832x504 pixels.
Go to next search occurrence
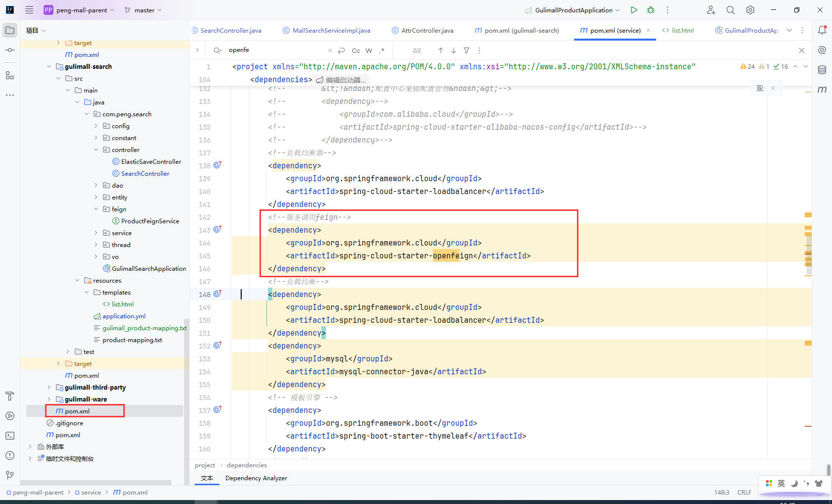(x=454, y=50)
